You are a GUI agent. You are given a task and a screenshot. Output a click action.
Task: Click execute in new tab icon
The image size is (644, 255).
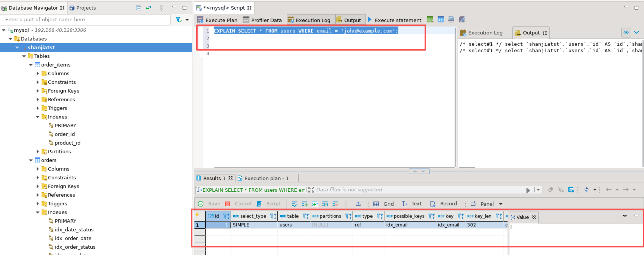[430, 20]
